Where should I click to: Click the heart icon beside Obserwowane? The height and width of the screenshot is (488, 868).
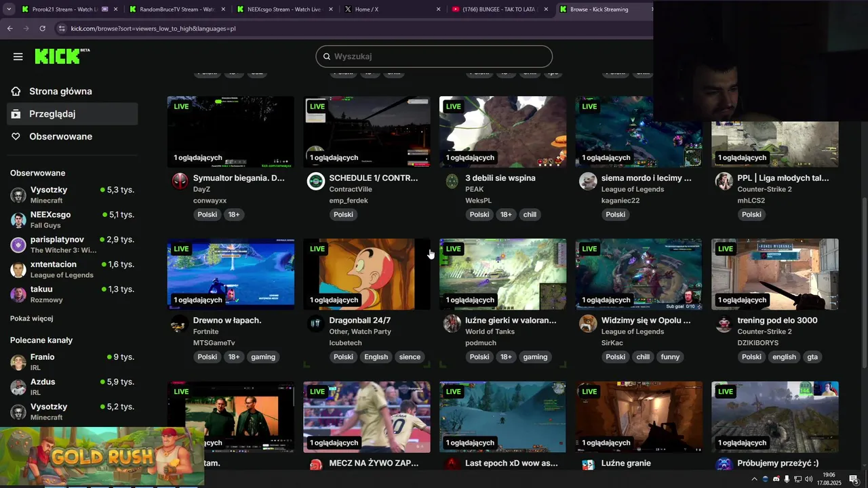coord(16,137)
